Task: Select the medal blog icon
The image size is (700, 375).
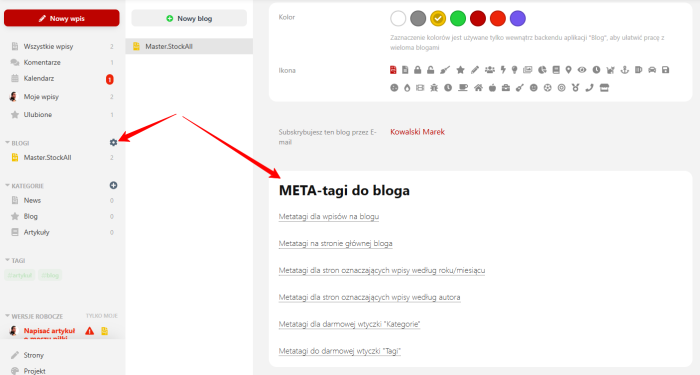Action: pos(575,88)
